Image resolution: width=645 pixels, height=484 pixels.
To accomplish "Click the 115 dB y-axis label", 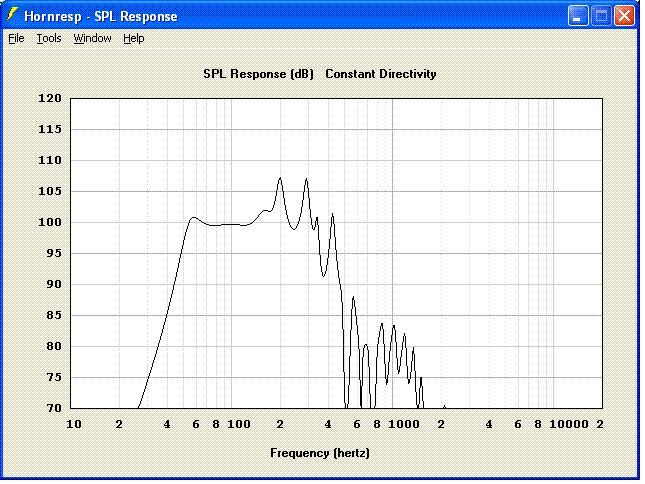I will click(x=50, y=129).
